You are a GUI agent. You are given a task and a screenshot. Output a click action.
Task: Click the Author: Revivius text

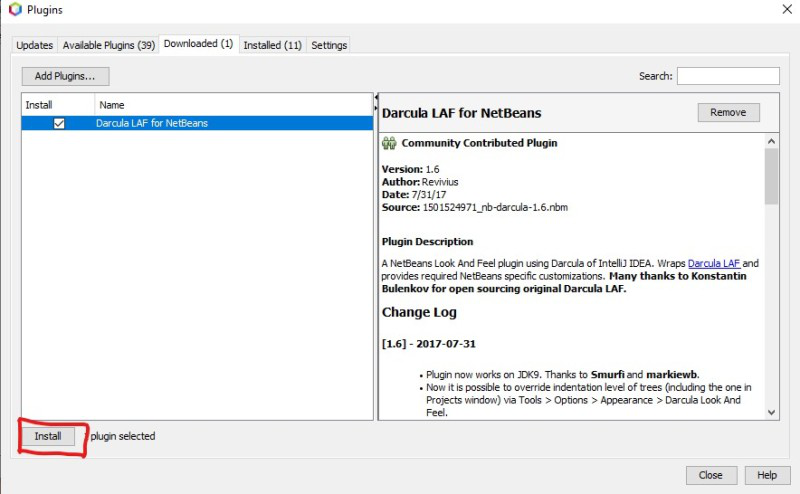pyautogui.click(x=420, y=182)
